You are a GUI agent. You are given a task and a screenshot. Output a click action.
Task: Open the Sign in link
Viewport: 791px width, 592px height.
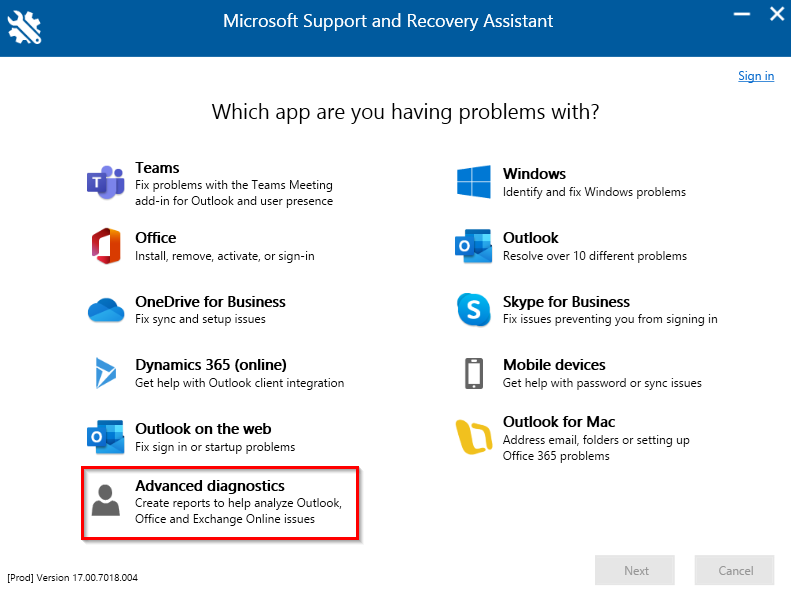coord(756,76)
